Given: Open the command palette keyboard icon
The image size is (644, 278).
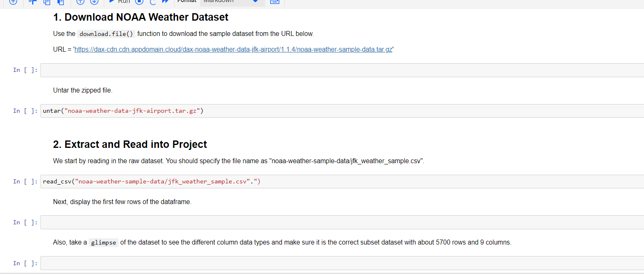Looking at the screenshot, I should [x=275, y=2].
